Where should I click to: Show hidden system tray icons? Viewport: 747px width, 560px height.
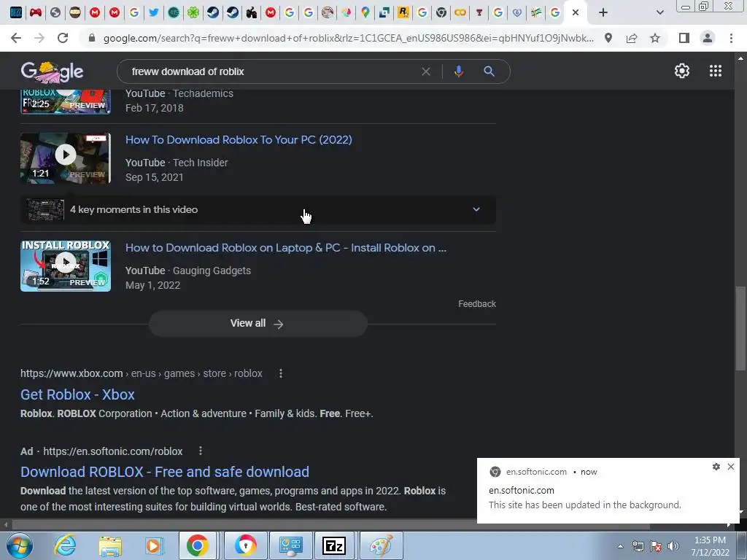click(x=620, y=546)
